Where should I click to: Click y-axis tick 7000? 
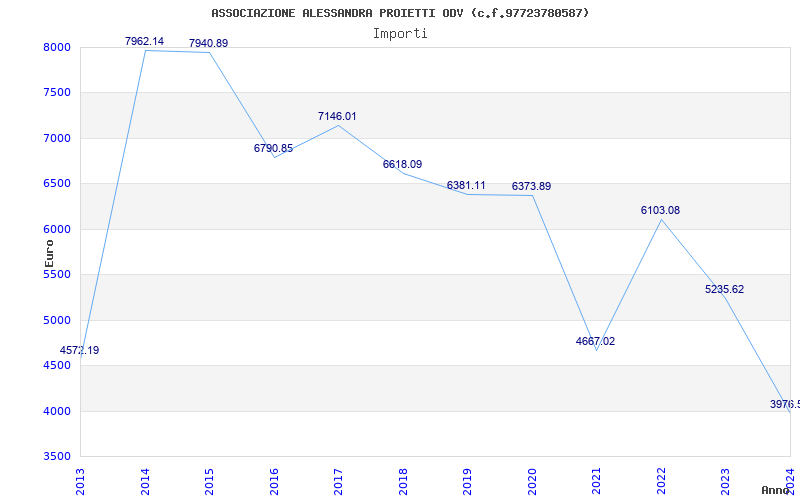tap(57, 138)
